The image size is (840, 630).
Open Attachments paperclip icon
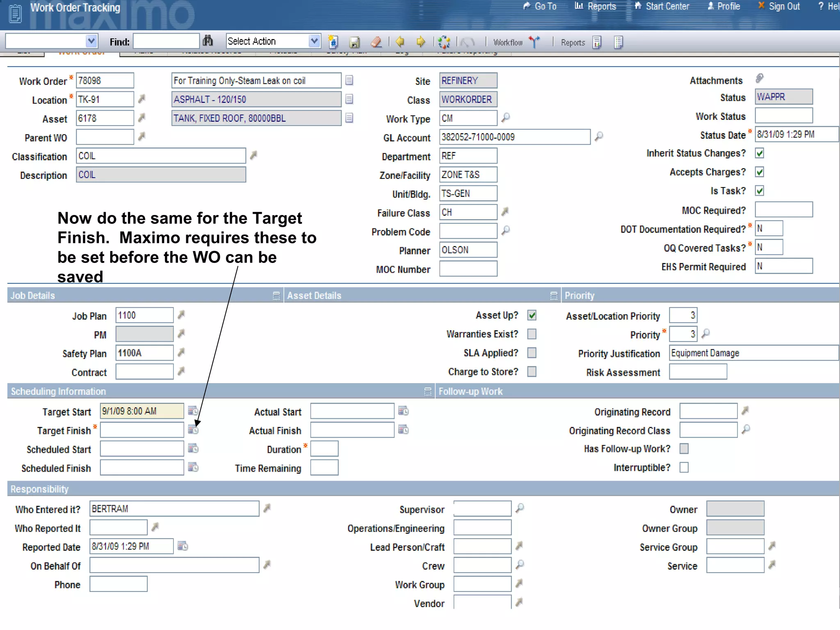click(x=760, y=78)
